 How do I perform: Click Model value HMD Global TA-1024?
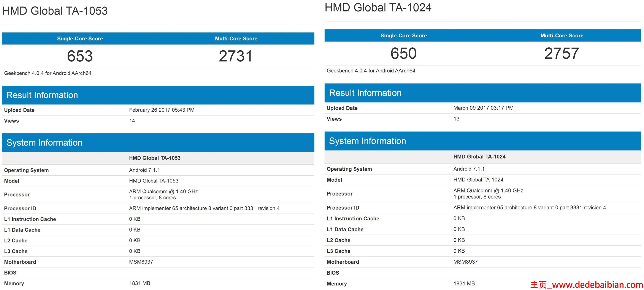click(x=478, y=179)
